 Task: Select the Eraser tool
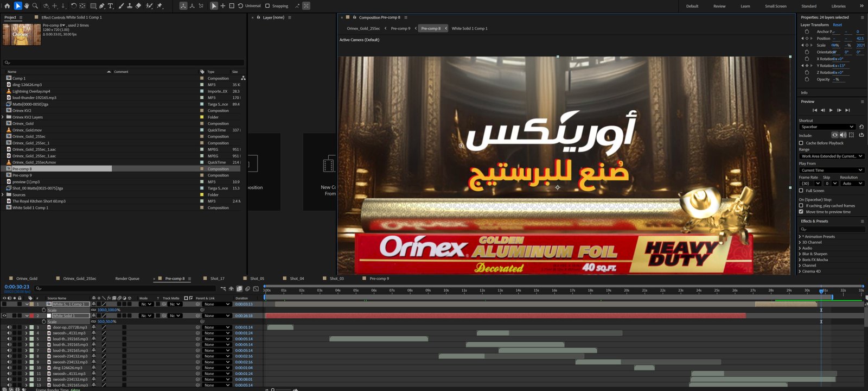138,5
